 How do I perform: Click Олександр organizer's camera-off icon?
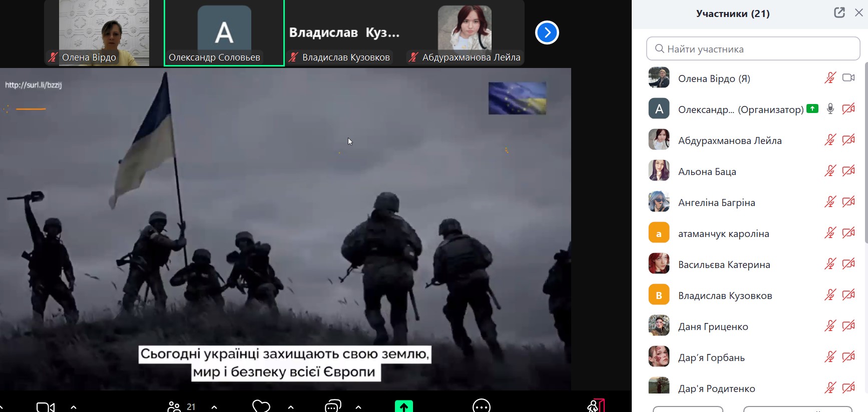(848, 108)
